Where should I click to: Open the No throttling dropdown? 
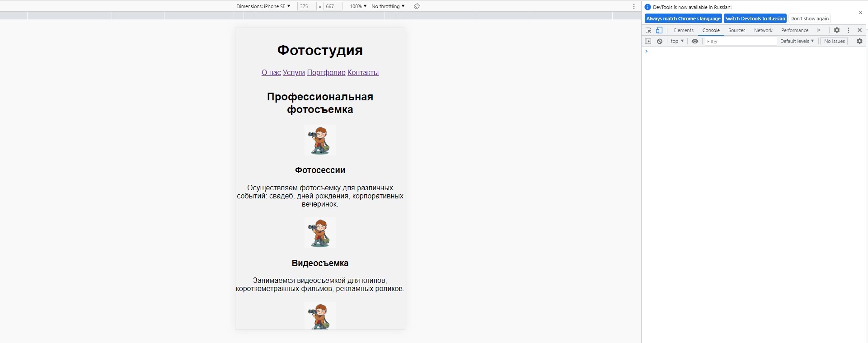click(388, 6)
